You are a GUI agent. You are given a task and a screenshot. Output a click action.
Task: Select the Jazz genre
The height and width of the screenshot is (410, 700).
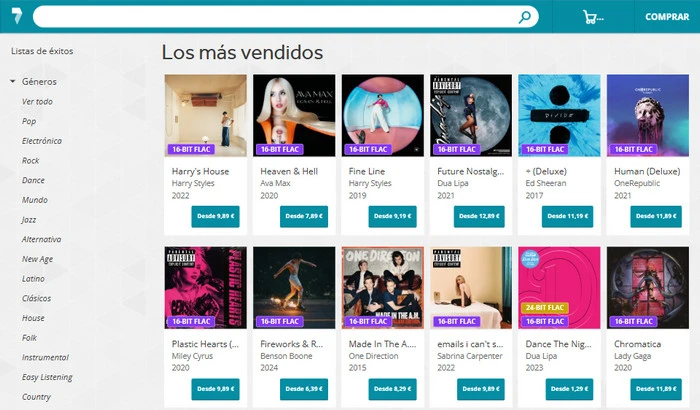point(29,220)
